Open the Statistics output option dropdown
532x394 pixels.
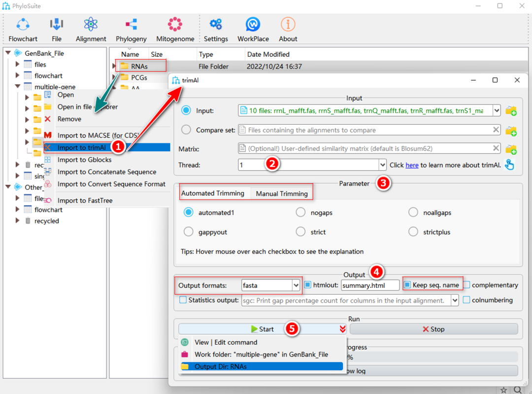[455, 300]
